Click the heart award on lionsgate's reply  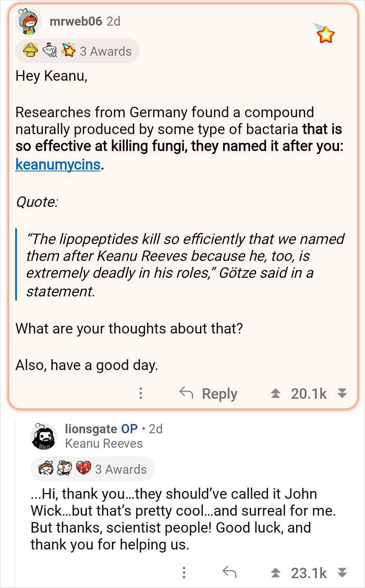[x=83, y=469]
